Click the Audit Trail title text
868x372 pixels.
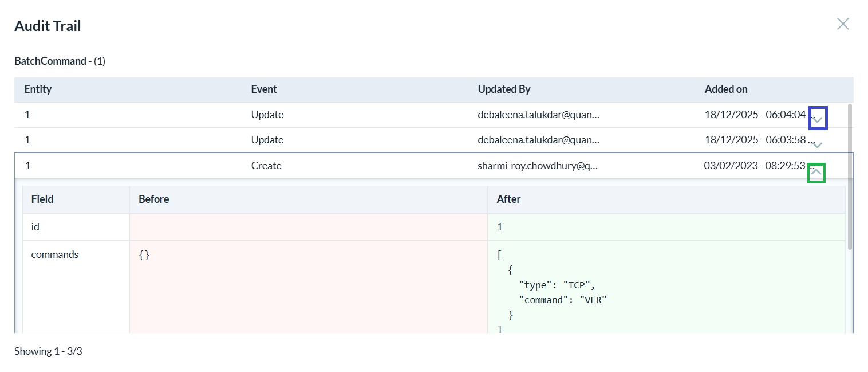pyautogui.click(x=48, y=25)
